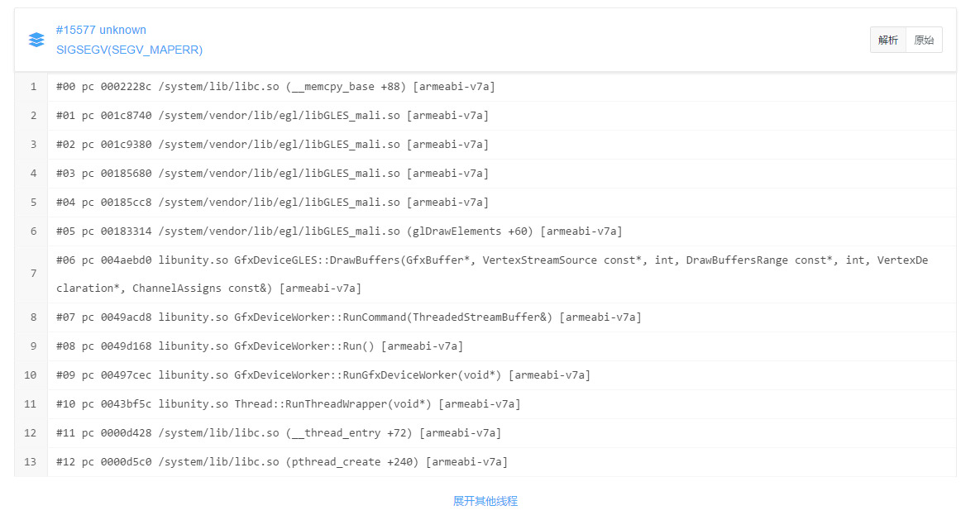Select the GfxDeviceWorker::Run() frame
Image resolution: width=980 pixels, height=520 pixels.
[259, 346]
